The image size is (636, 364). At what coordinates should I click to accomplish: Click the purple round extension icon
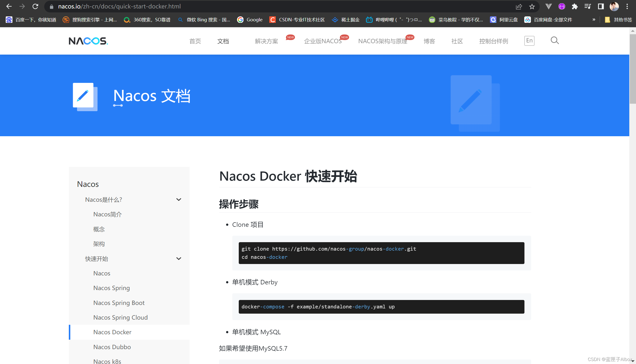pyautogui.click(x=562, y=6)
